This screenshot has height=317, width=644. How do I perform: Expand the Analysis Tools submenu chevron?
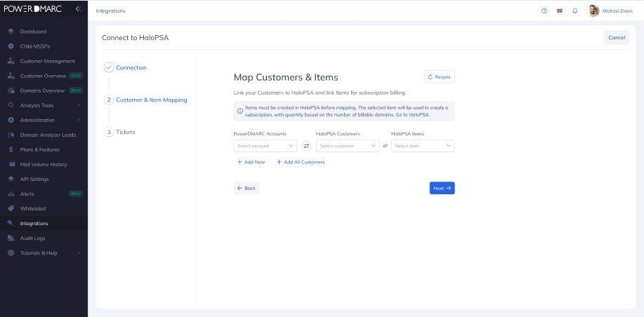(x=79, y=105)
